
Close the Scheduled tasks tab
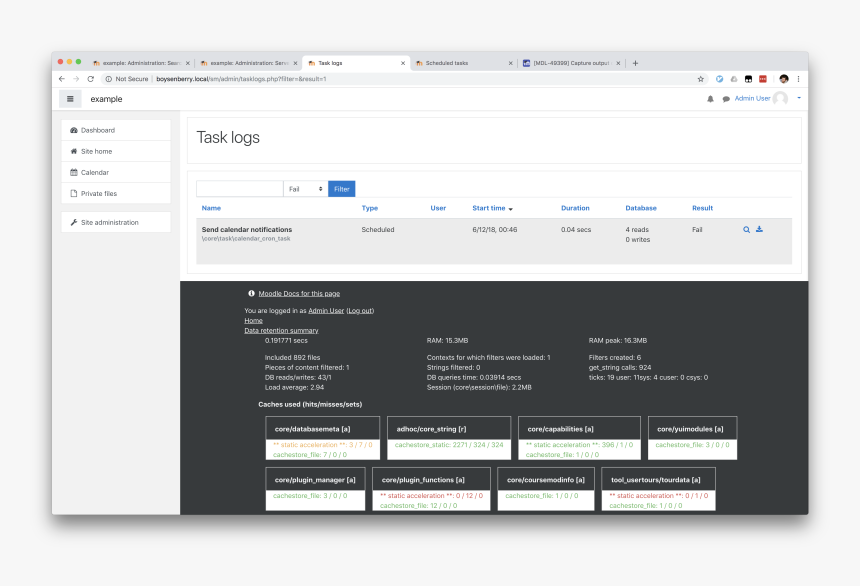tap(510, 63)
